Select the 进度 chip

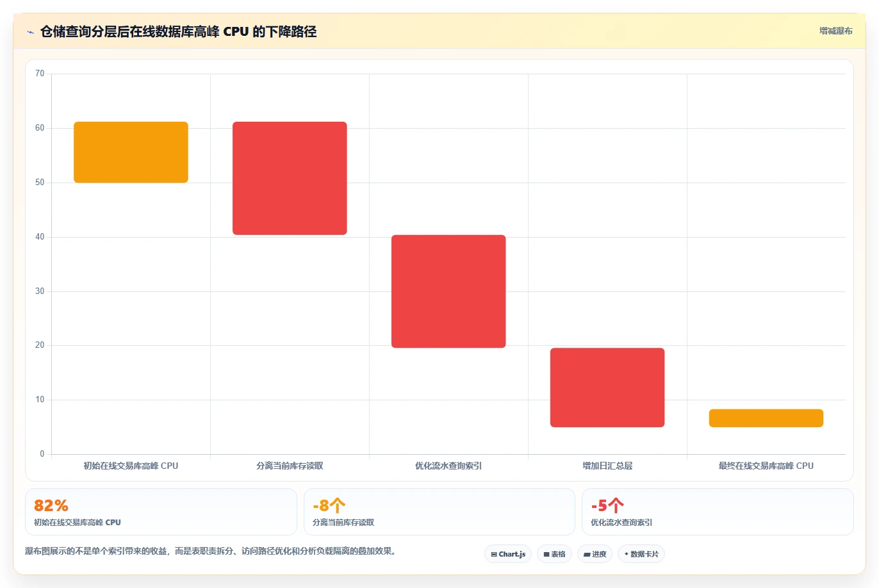point(595,554)
